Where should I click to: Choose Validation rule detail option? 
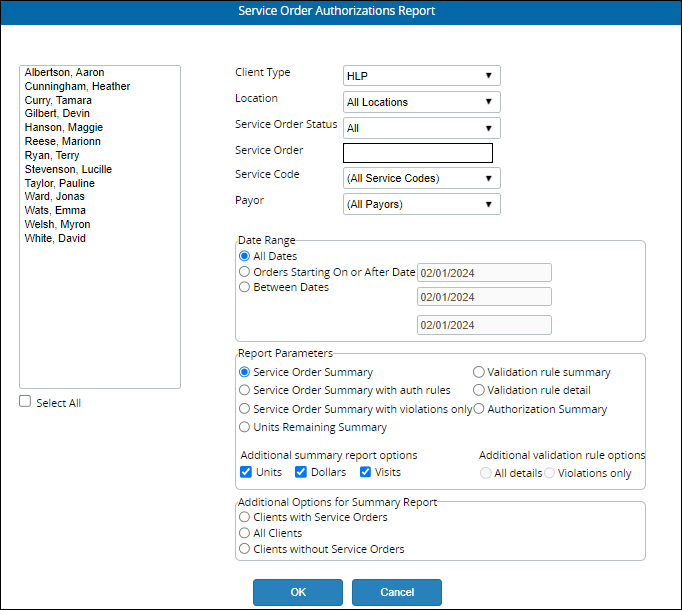(478, 390)
